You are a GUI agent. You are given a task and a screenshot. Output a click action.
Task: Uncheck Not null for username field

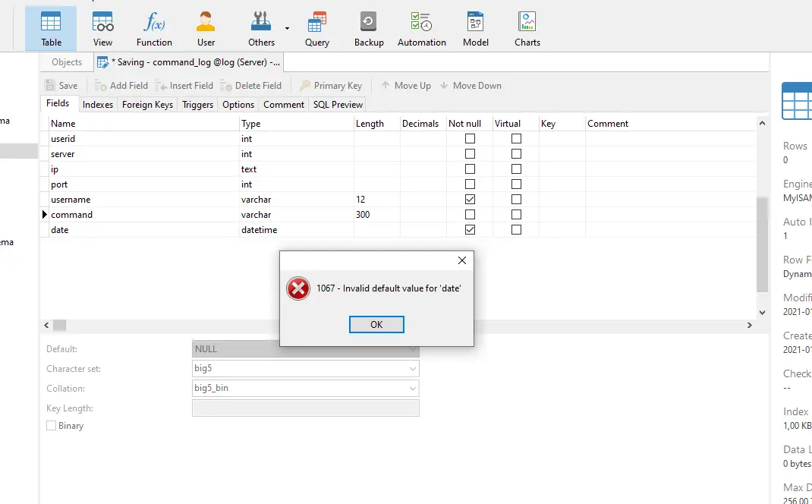[x=470, y=200]
